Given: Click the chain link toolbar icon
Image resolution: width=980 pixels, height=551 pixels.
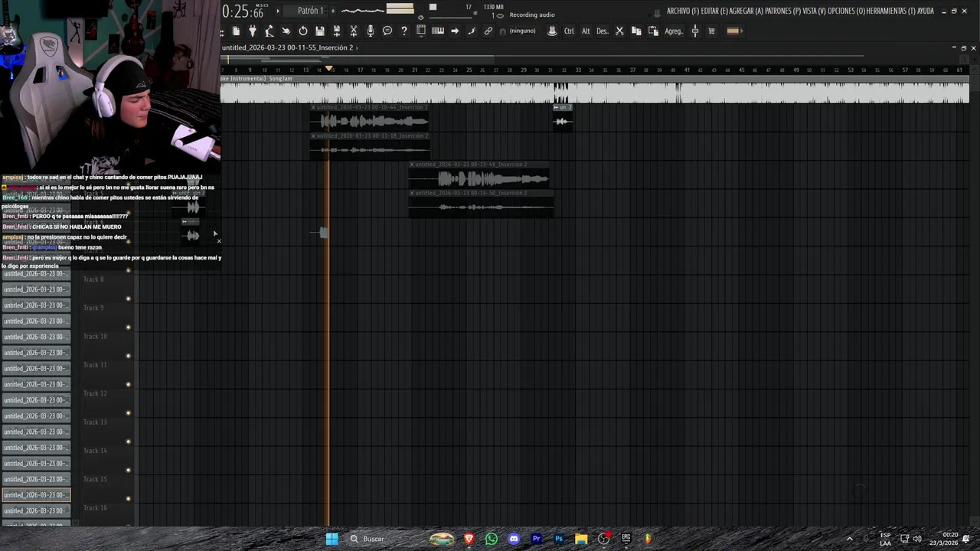Looking at the screenshot, I should coord(488,31).
